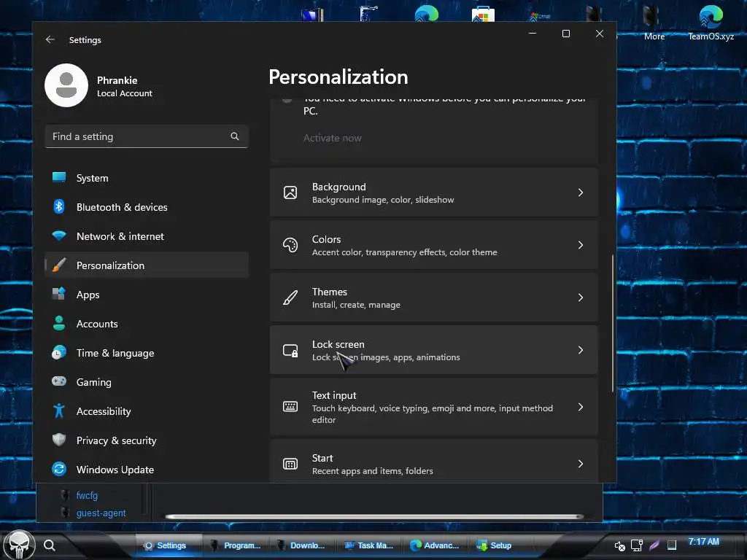Open taskbar search magnifier
This screenshot has height=560, width=747.
tap(50, 545)
